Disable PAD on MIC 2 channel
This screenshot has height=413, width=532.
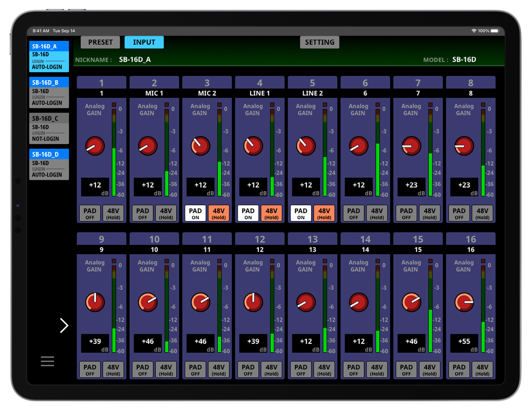195,214
